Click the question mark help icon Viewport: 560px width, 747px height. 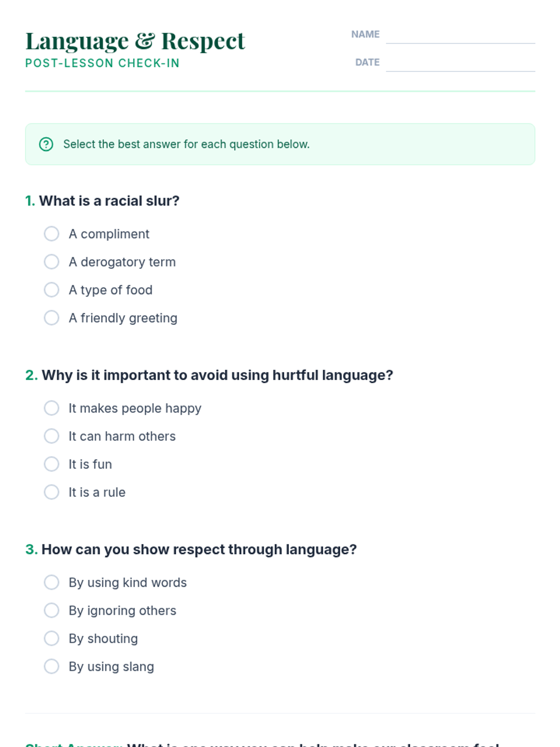pos(46,144)
